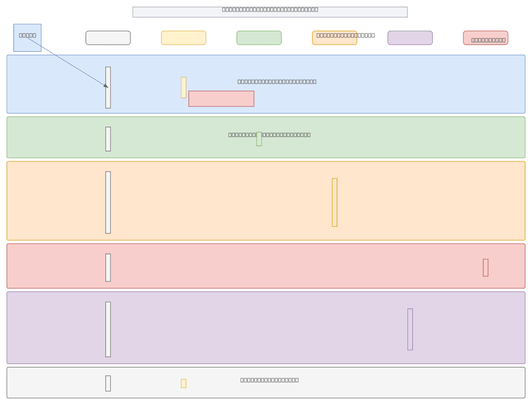532x405 pixels.
Task: Select the tall orange bar in orange band
Action: [x=335, y=202]
